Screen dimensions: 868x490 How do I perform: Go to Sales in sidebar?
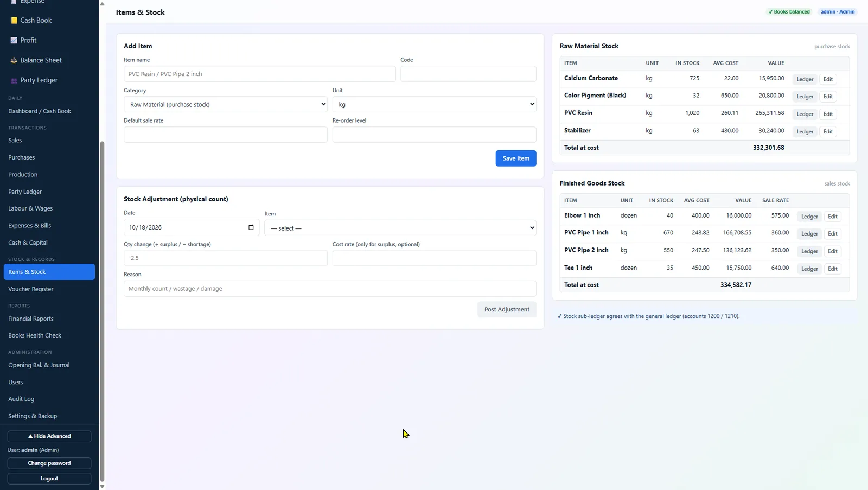pyautogui.click(x=15, y=140)
